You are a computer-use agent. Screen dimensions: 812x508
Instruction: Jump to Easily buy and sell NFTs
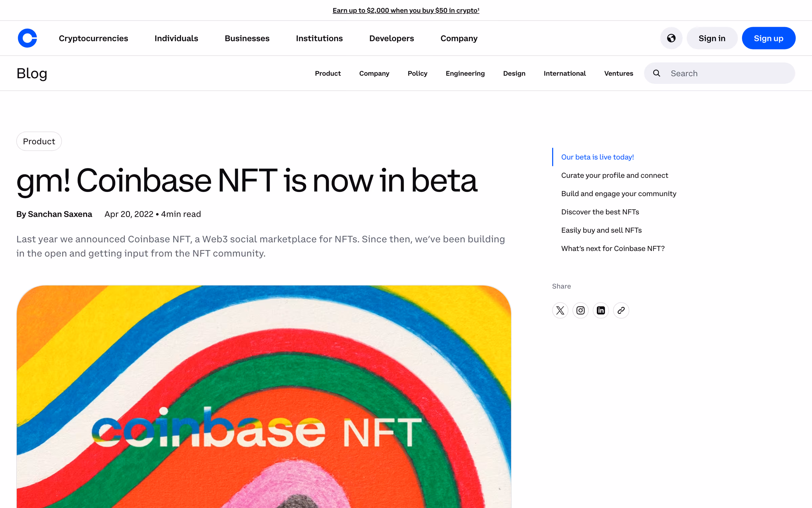click(601, 230)
